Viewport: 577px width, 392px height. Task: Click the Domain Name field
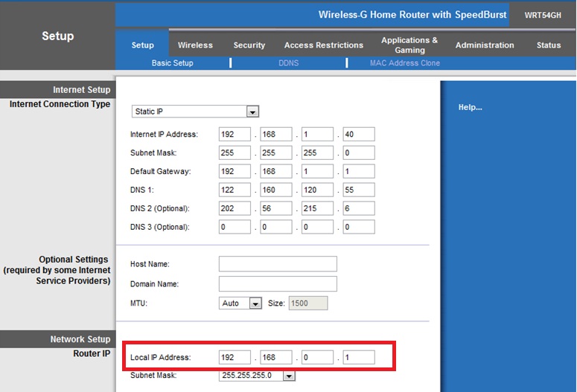click(278, 284)
